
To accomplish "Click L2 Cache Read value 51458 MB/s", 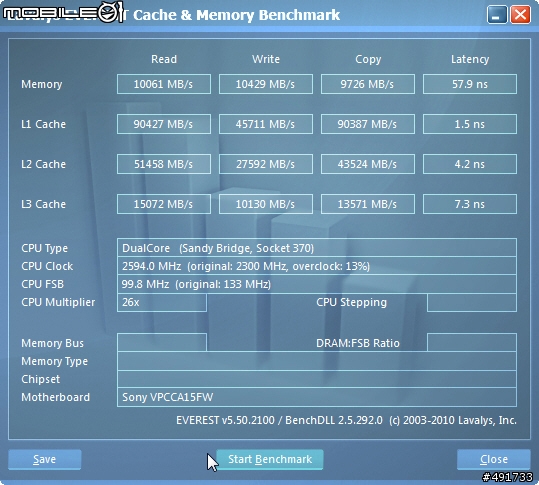I will [164, 164].
